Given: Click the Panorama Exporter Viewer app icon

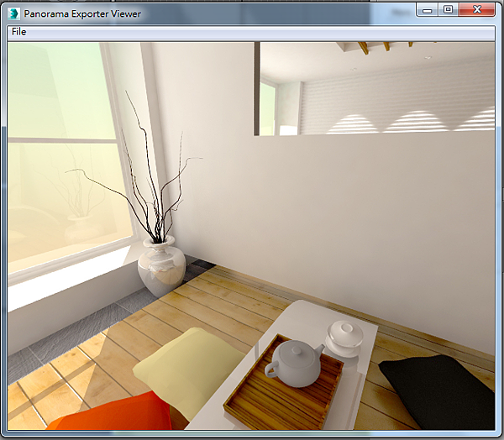Looking at the screenshot, I should (13, 13).
